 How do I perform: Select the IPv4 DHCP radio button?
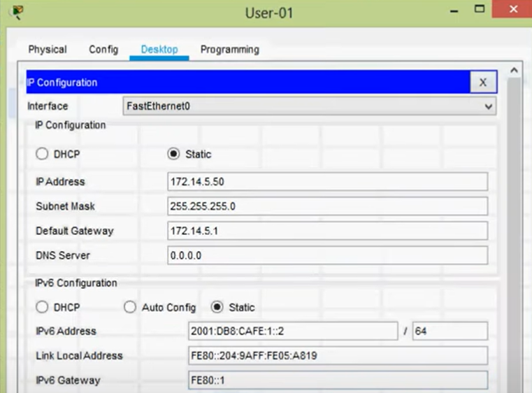42,154
